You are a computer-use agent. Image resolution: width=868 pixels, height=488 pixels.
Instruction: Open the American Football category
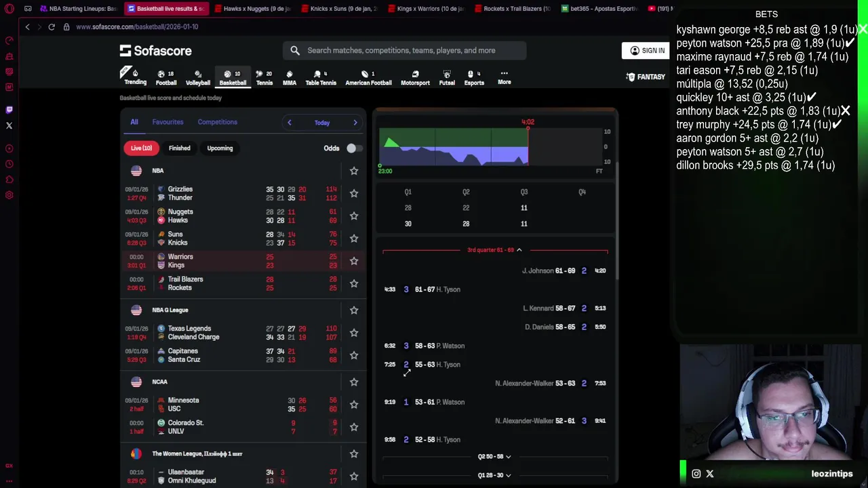tap(368, 77)
